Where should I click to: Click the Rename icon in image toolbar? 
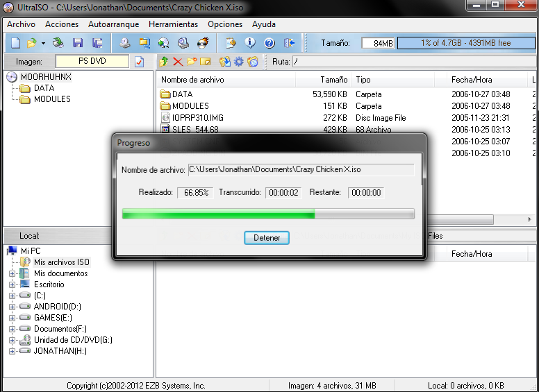point(205,62)
